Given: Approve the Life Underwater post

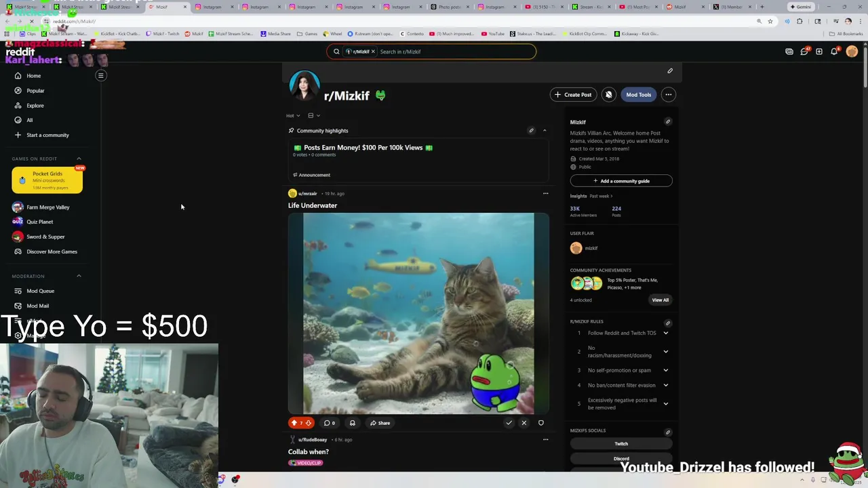Looking at the screenshot, I should 509,423.
